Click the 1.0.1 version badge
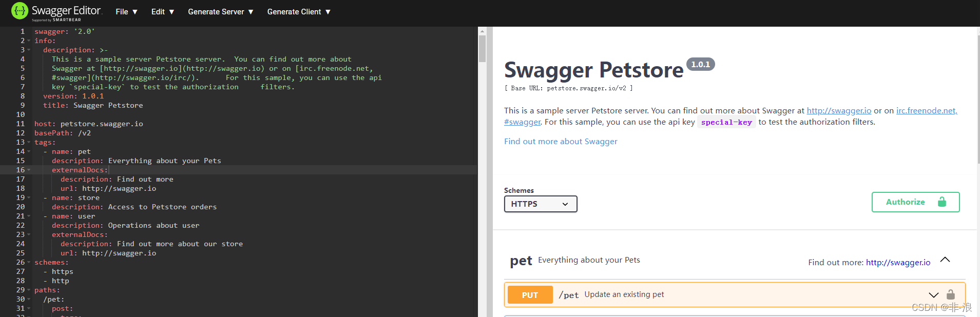The width and height of the screenshot is (980, 317). tap(700, 64)
